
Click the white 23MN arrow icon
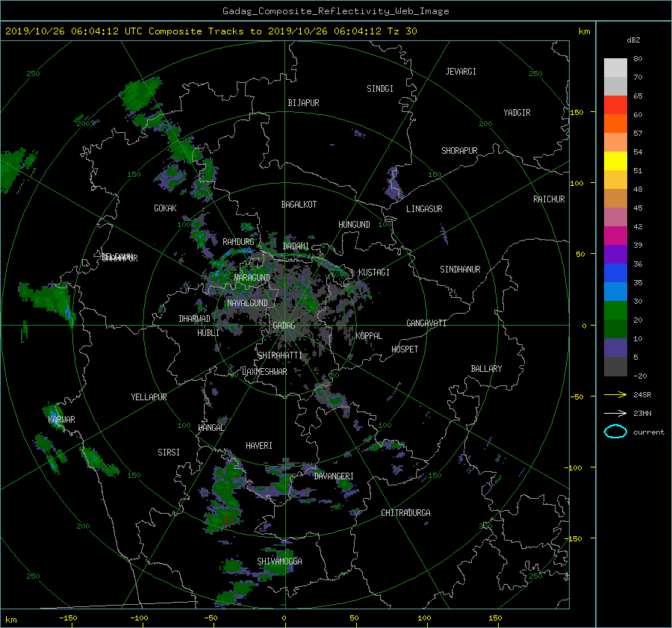(x=615, y=413)
